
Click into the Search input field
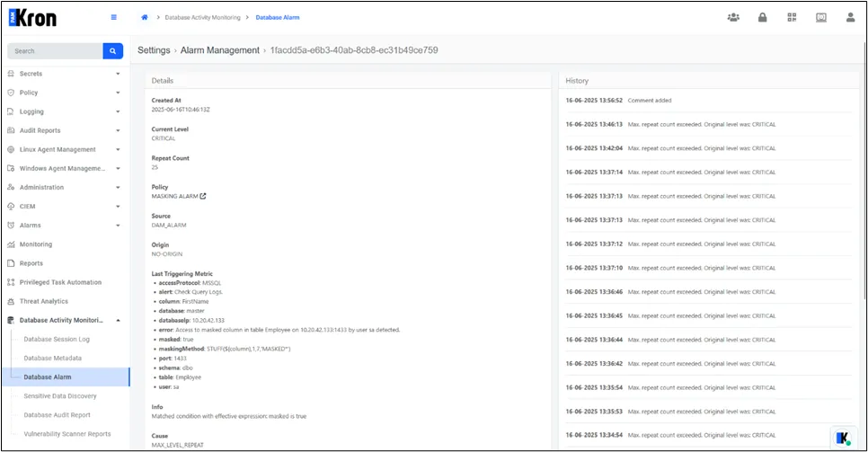(55, 51)
